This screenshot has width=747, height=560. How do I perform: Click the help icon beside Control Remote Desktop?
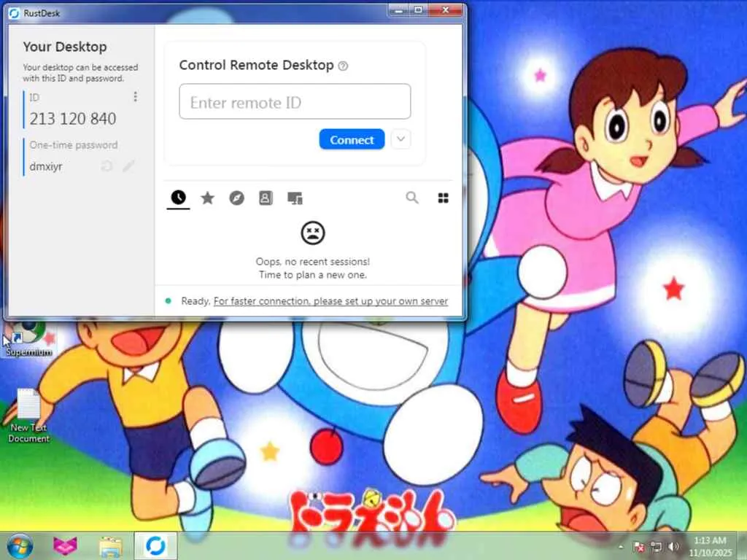click(343, 66)
